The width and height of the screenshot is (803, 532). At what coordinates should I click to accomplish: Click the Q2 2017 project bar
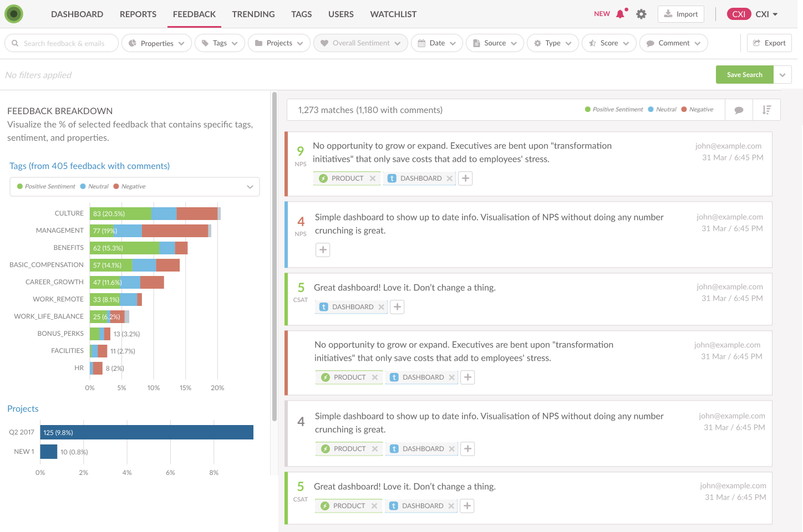(146, 432)
